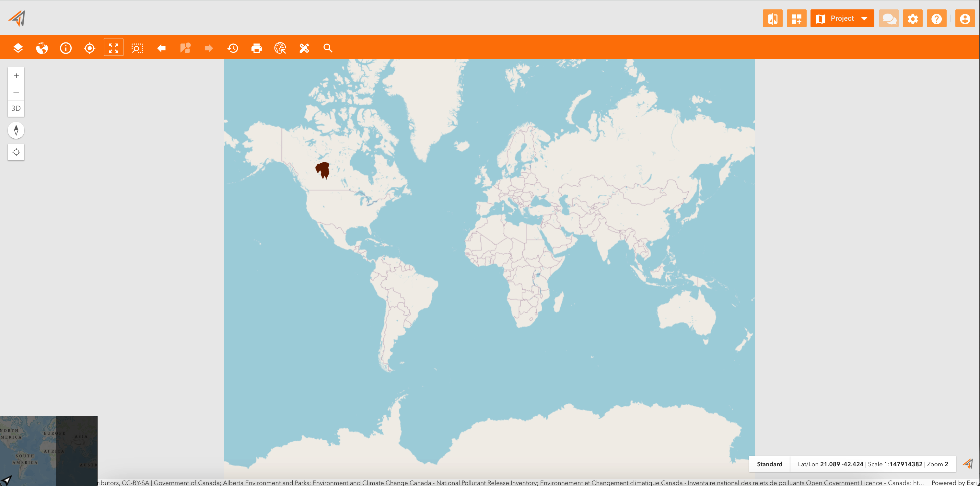Click the app logo in top-left corner
This screenshot has height=486, width=980.
pos(17,18)
